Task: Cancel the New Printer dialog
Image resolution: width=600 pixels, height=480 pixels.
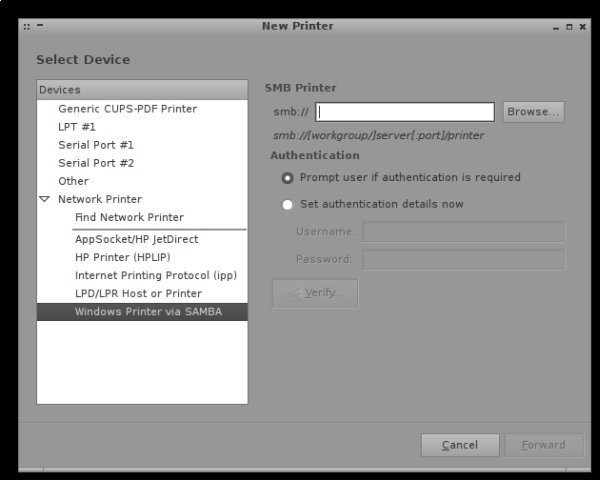Action: [460, 445]
